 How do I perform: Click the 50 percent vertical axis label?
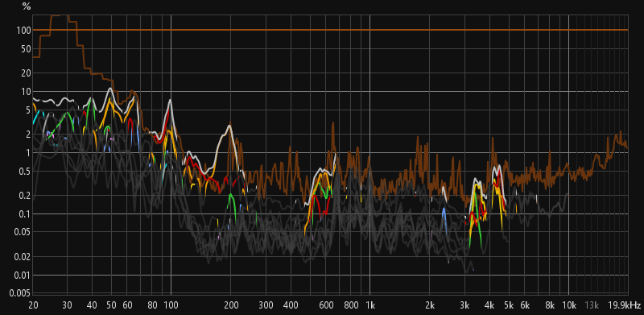tap(27, 49)
